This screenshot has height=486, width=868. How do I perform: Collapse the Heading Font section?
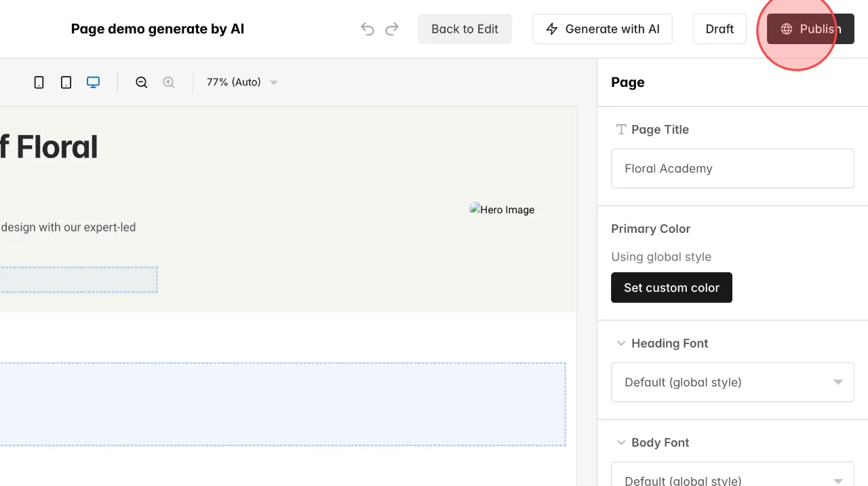tap(620, 343)
